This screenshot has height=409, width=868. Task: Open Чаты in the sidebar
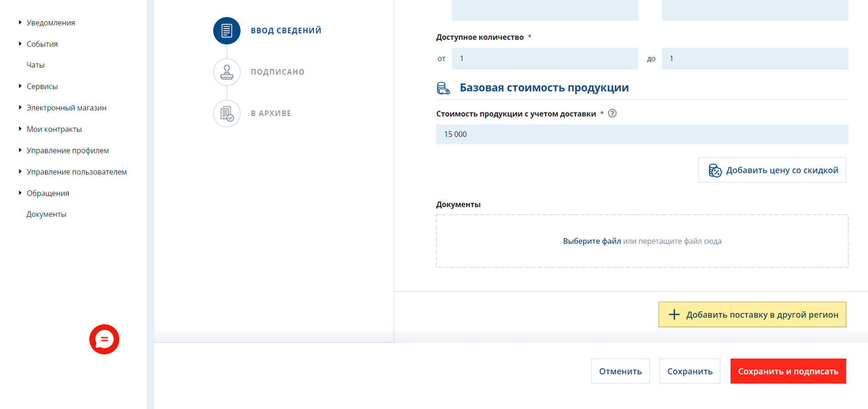[35, 65]
